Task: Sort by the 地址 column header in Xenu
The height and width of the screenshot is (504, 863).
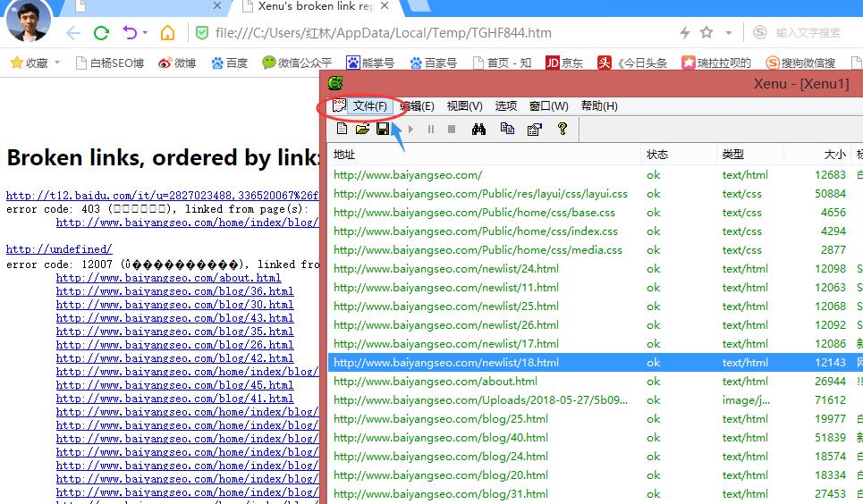Action: (x=485, y=155)
